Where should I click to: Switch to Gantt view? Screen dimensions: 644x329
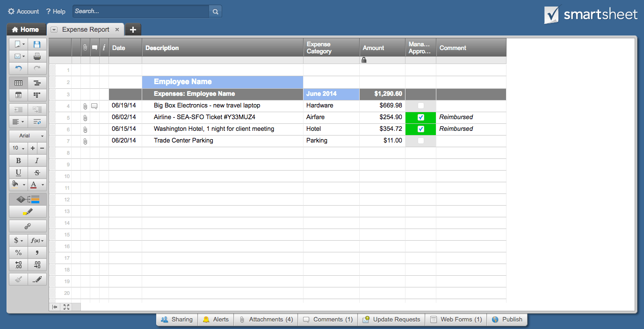pyautogui.click(x=37, y=83)
